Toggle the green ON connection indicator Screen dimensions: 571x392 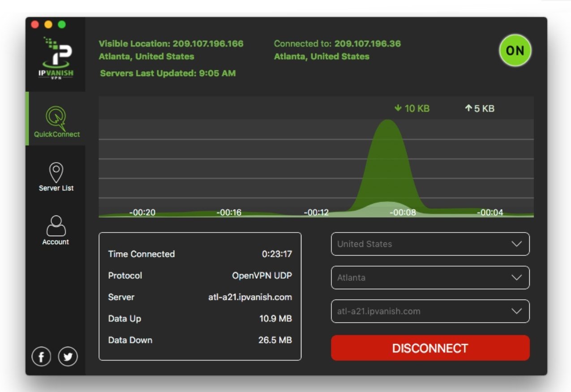click(515, 50)
